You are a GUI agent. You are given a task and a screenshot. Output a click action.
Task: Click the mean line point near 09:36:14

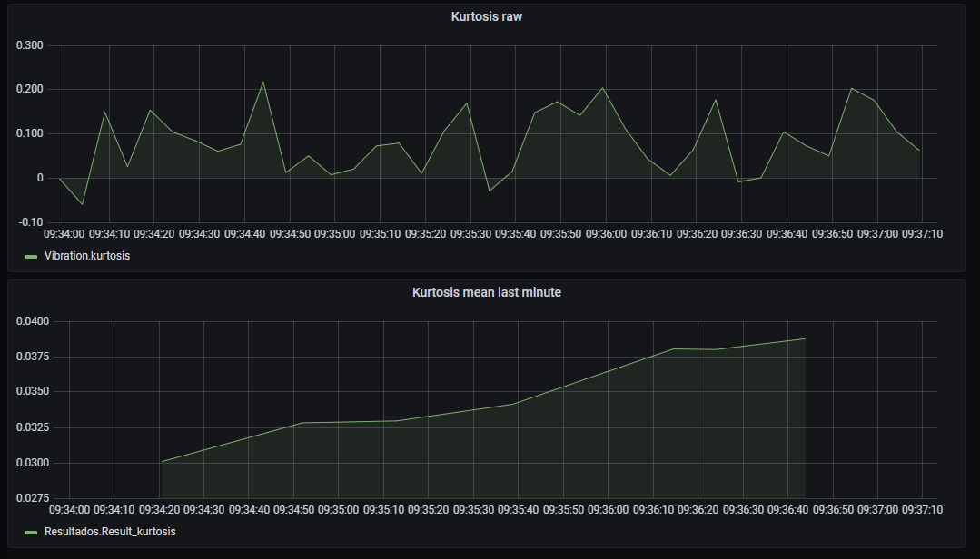click(673, 349)
